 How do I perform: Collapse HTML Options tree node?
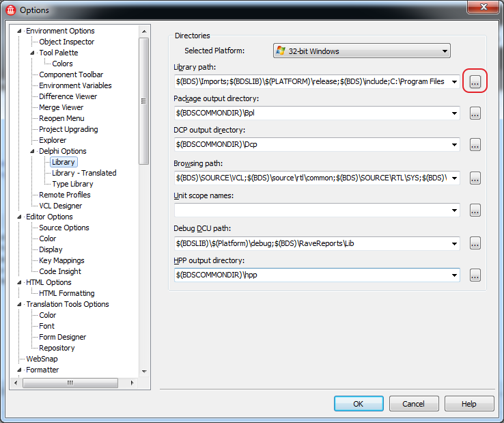pyautogui.click(x=19, y=282)
